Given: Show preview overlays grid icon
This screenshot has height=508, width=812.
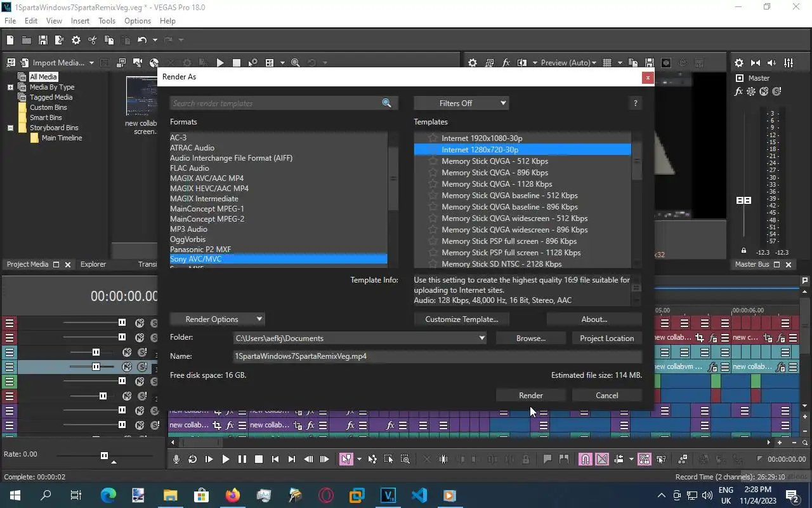Looking at the screenshot, I should (607, 63).
